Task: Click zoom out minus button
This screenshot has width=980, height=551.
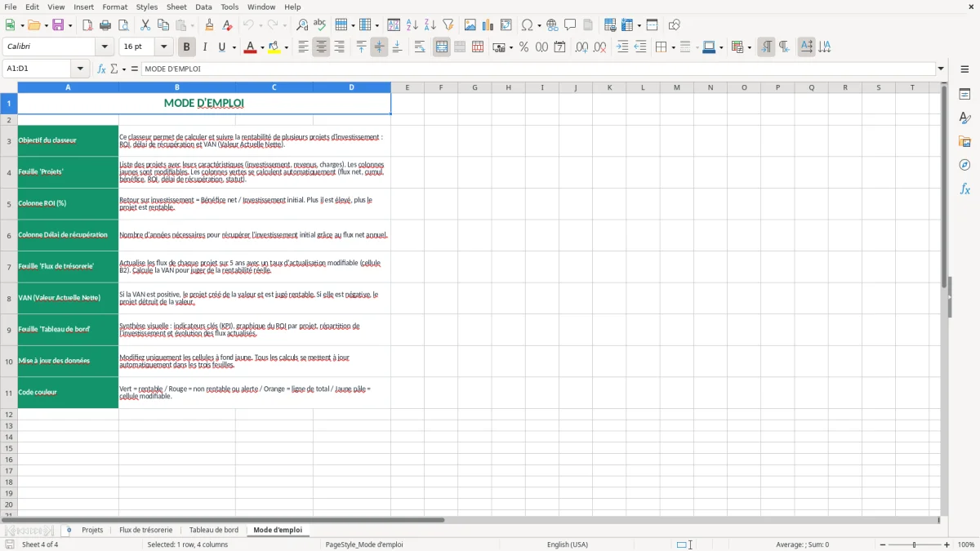Action: coord(881,544)
